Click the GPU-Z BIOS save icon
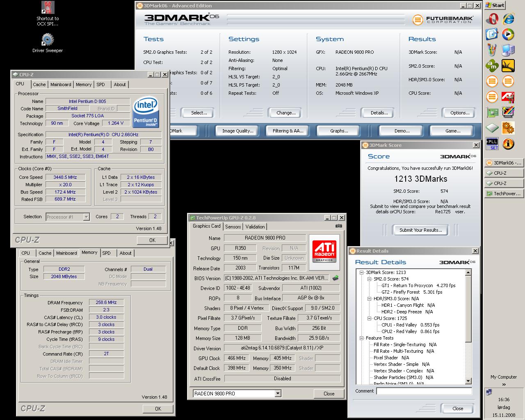The width and height of the screenshot is (525, 420). click(336, 278)
